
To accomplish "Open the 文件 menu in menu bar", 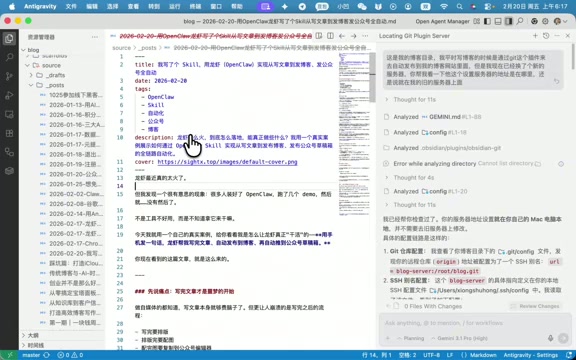I will [x=71, y=7].
